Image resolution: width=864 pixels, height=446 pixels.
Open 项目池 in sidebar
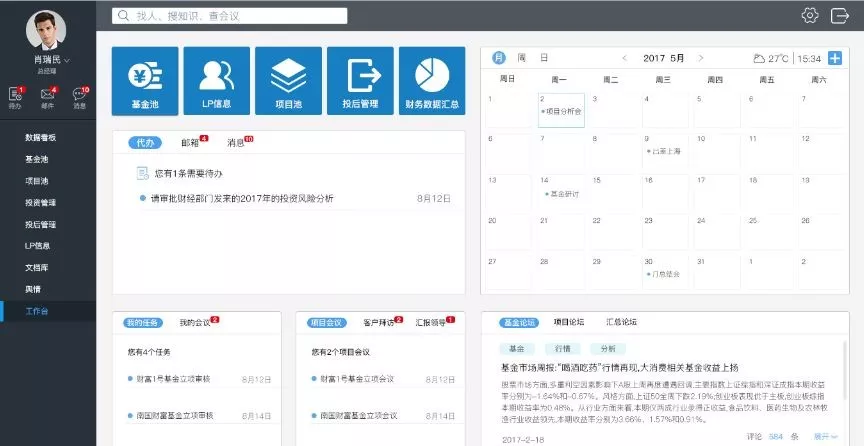click(x=36, y=181)
